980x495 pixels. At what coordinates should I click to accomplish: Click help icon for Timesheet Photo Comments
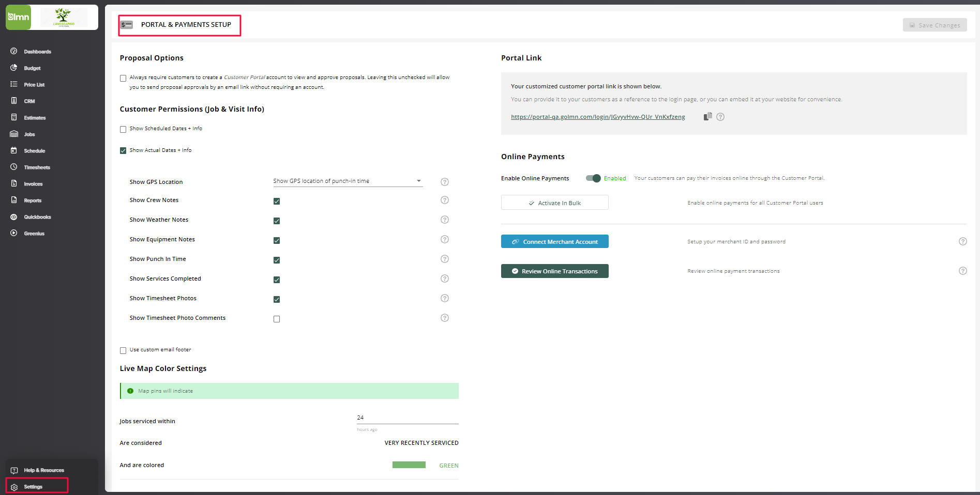(x=444, y=318)
